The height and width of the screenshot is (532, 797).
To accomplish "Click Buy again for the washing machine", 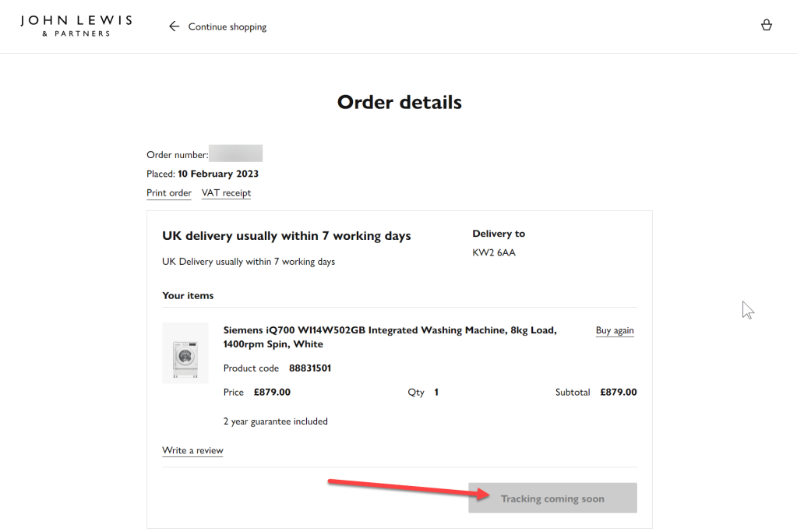I will (615, 330).
